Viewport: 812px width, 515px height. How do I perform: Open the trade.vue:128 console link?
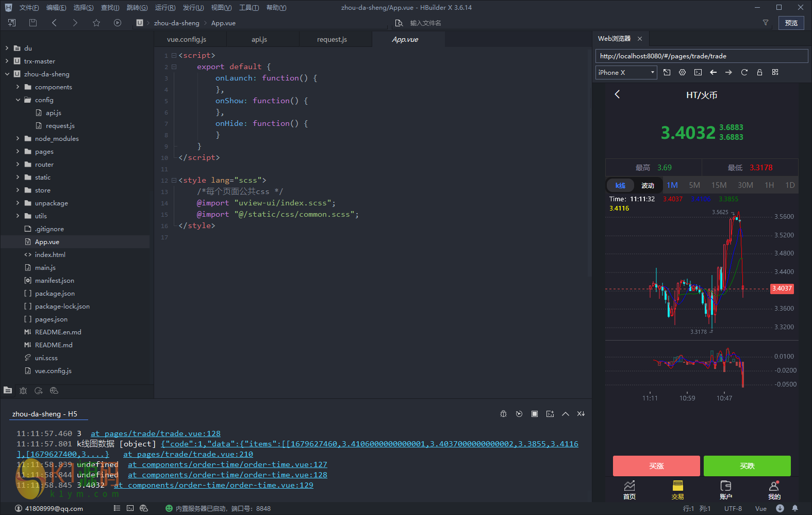(156, 433)
